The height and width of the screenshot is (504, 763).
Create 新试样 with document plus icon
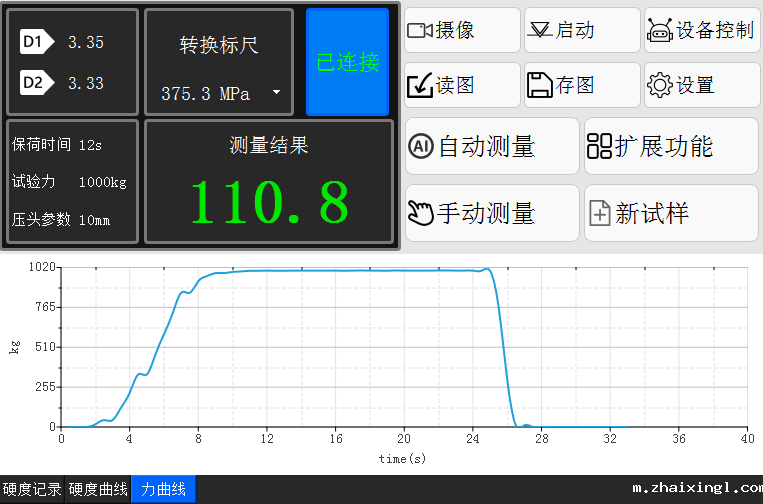pos(599,213)
